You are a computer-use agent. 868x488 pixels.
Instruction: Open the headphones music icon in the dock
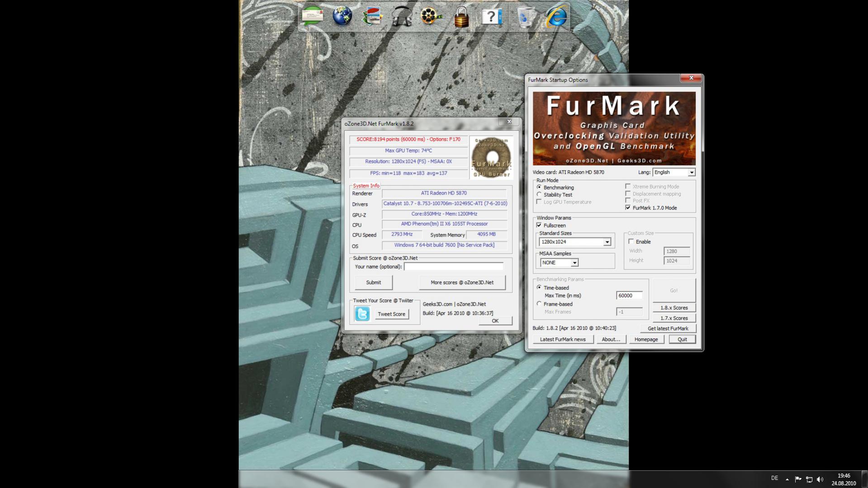click(x=401, y=17)
